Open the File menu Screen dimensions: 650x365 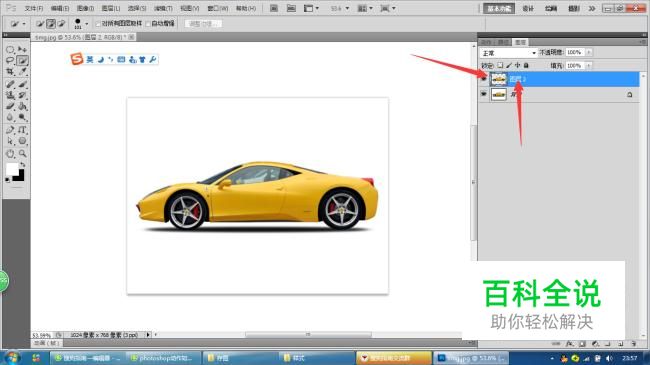pyautogui.click(x=34, y=8)
